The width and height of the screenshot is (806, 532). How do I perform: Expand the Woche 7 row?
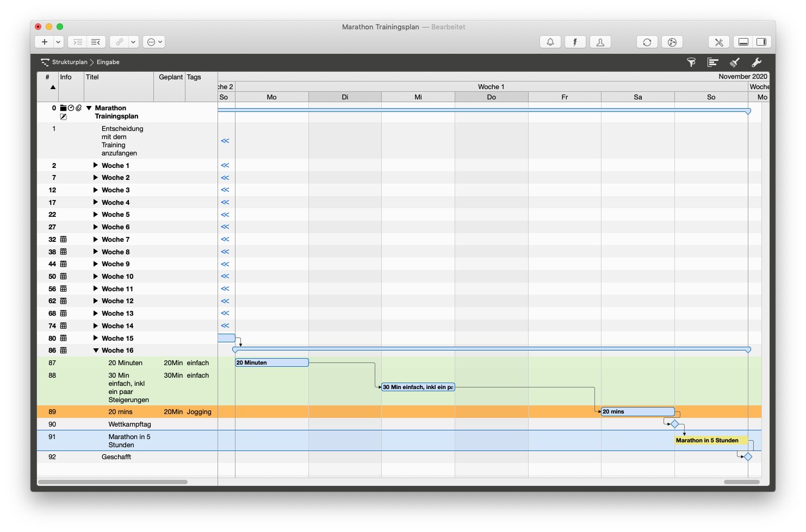[x=96, y=239]
